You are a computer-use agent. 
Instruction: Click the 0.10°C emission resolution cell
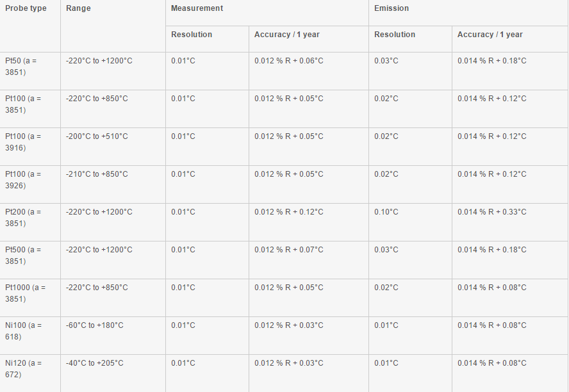coord(386,212)
